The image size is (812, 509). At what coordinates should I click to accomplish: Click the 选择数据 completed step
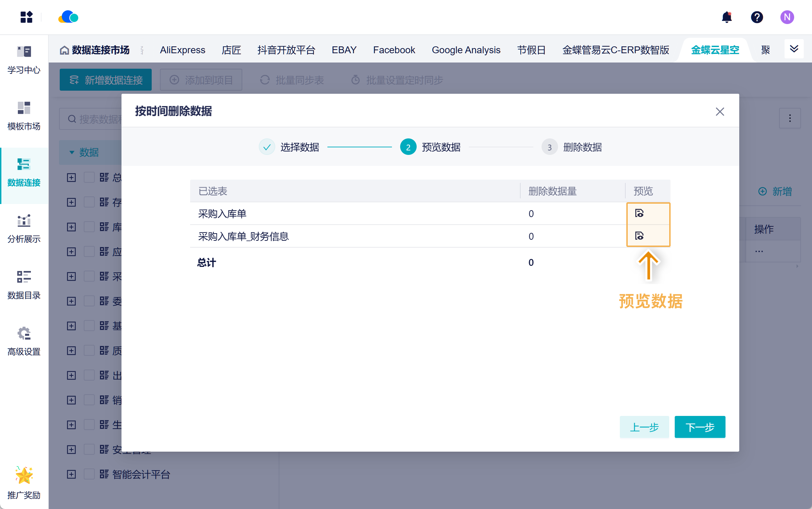coord(289,147)
